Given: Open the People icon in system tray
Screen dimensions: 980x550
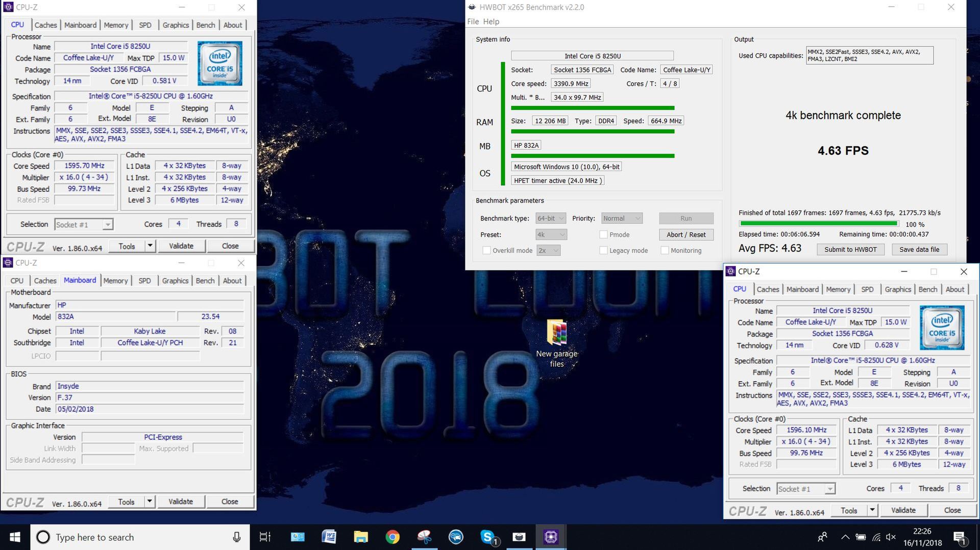Looking at the screenshot, I should tap(823, 537).
